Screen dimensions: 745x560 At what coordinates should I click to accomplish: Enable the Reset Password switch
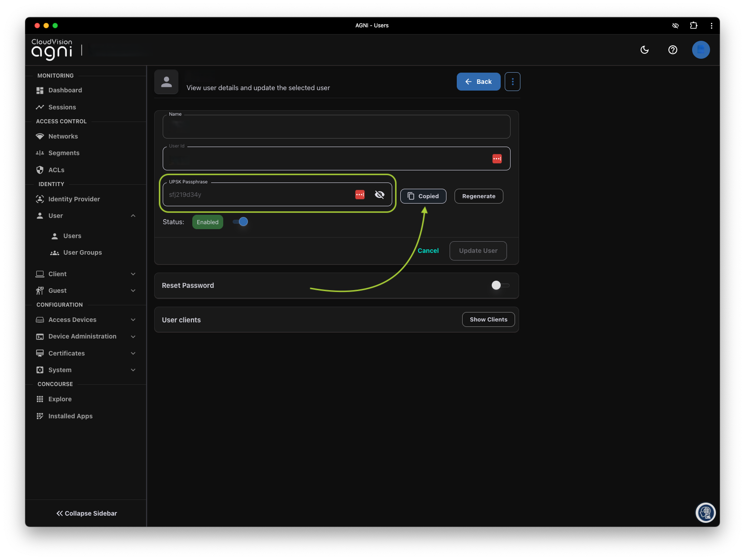point(500,286)
